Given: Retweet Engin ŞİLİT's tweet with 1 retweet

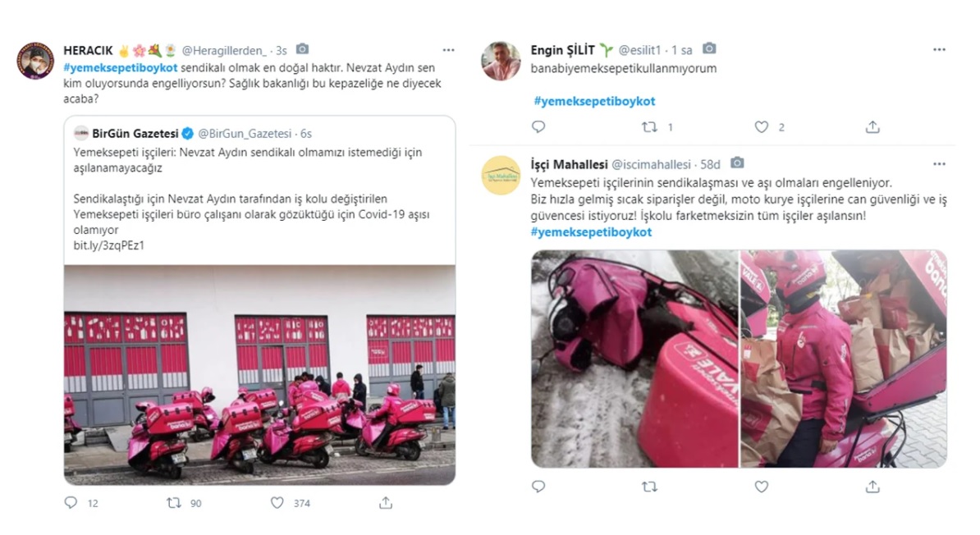Looking at the screenshot, I should [x=649, y=127].
